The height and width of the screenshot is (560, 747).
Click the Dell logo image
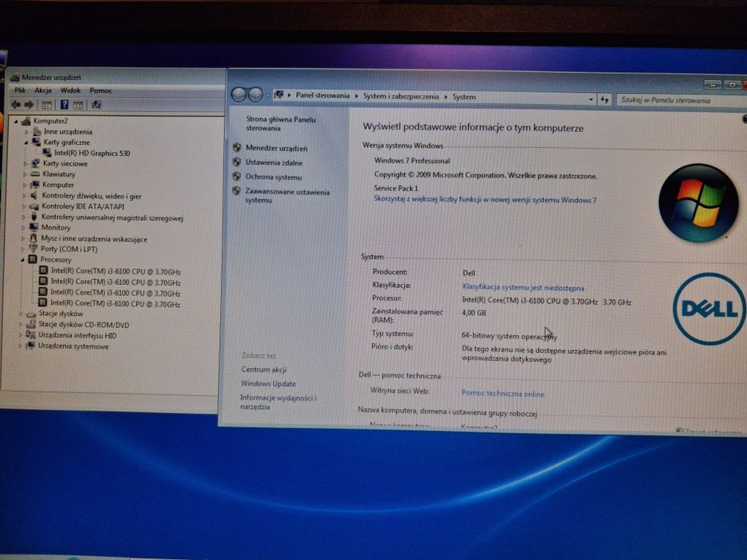710,309
